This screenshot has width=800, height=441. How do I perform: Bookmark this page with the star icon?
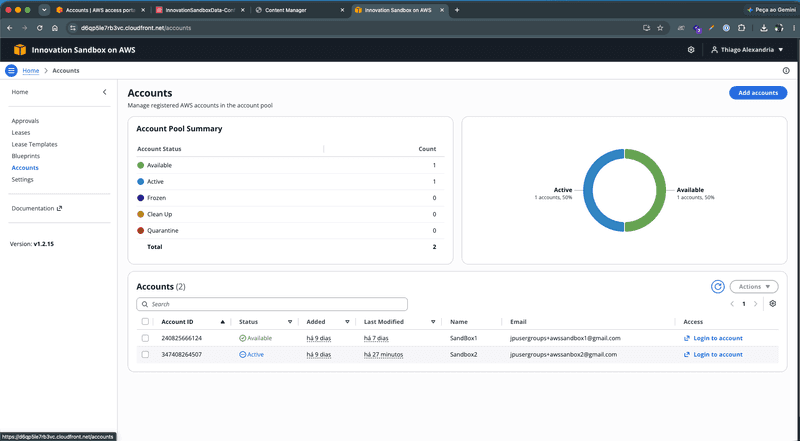[660, 28]
